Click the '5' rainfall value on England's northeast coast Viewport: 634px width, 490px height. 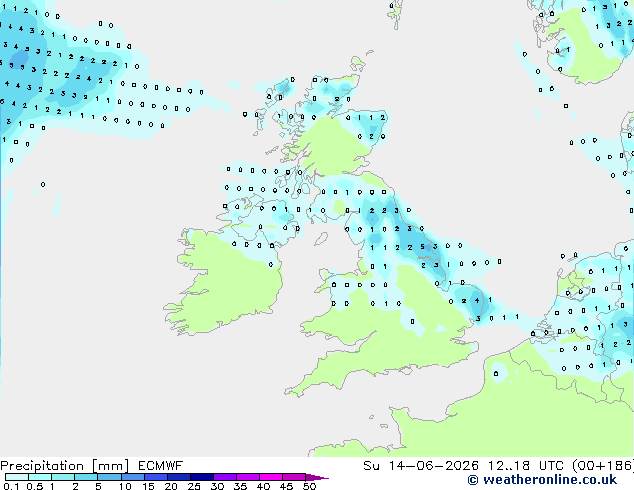(422, 247)
